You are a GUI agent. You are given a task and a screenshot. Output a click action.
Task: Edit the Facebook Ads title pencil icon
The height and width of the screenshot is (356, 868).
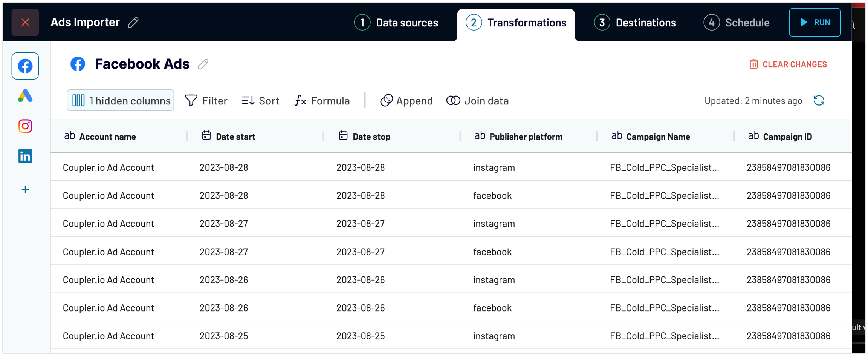point(203,64)
